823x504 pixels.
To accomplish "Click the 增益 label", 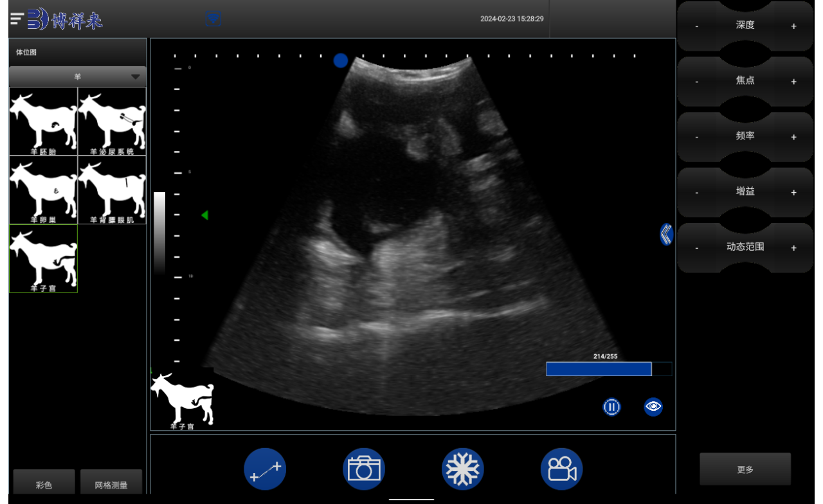I will 745,191.
